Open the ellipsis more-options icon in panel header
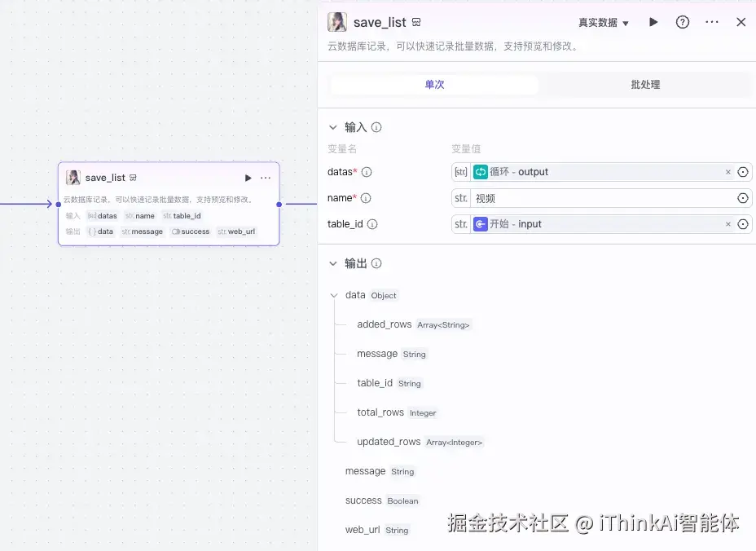Image resolution: width=756 pixels, height=551 pixels. point(711,22)
